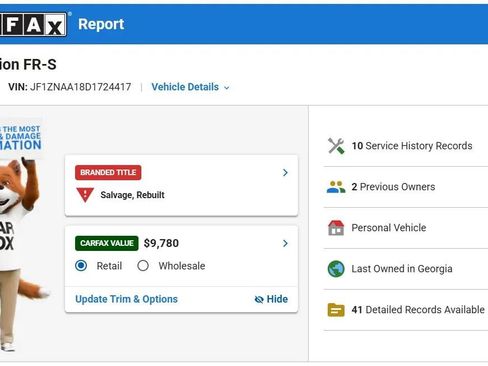Click the Vehicle Details chevron arrow

pyautogui.click(x=227, y=88)
